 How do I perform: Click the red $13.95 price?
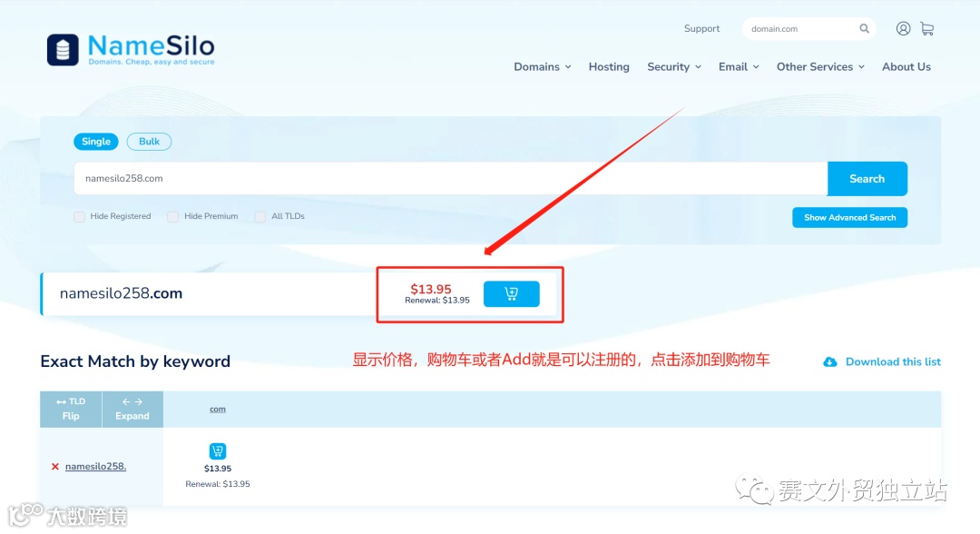[431, 289]
